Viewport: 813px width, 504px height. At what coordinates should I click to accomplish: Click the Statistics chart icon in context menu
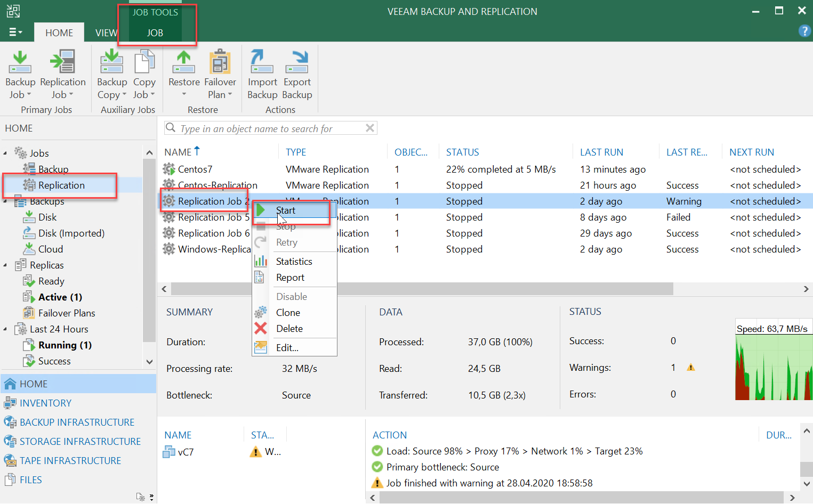click(261, 261)
